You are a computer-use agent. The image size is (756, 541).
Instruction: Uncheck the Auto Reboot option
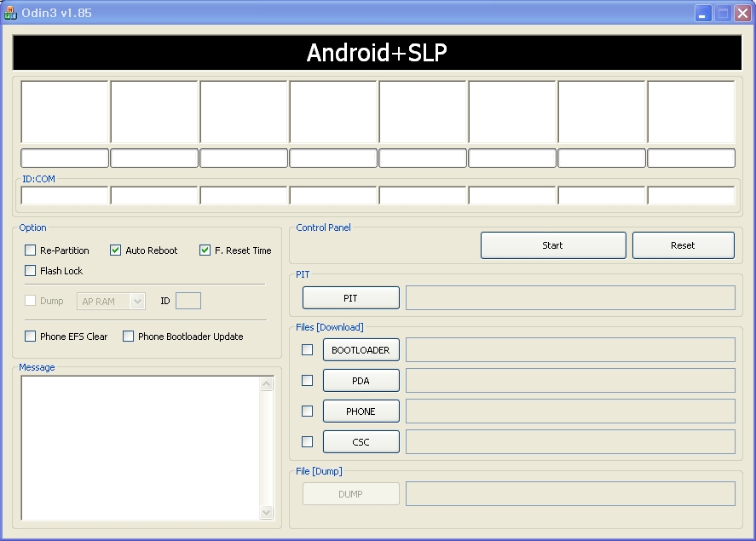click(116, 250)
